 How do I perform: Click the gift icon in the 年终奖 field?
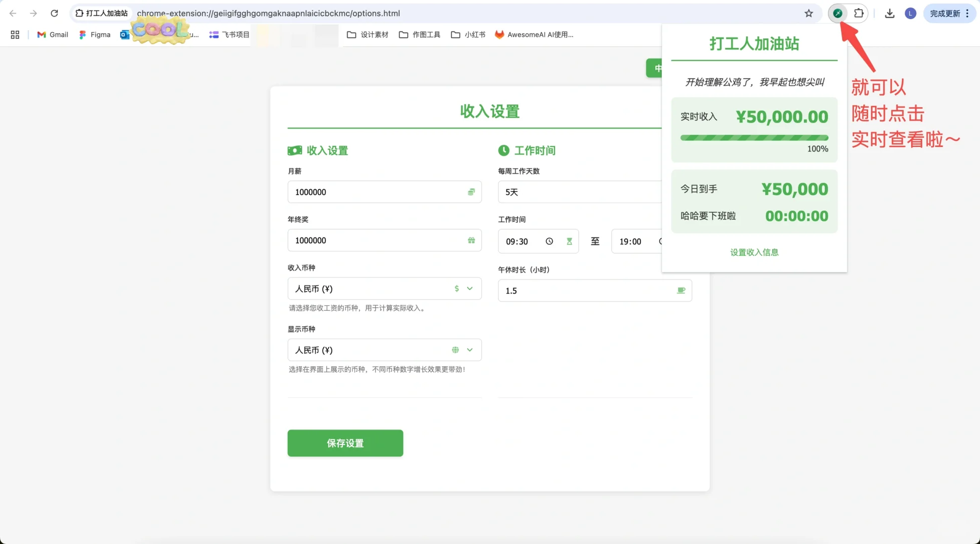[x=471, y=240]
